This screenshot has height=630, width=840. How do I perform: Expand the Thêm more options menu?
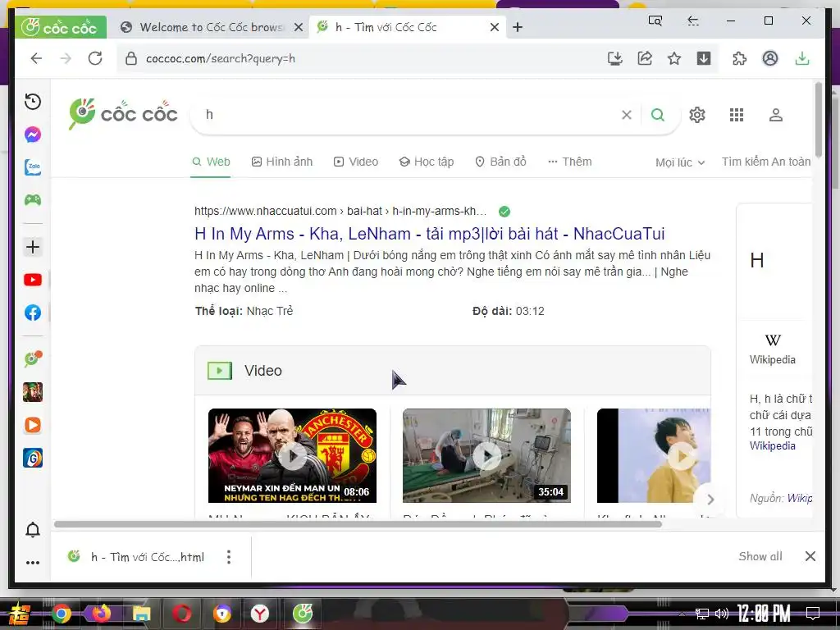[569, 162]
